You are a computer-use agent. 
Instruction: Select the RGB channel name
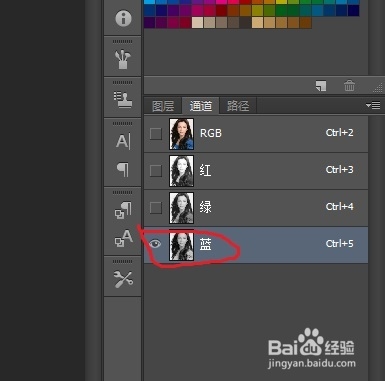[x=211, y=133]
